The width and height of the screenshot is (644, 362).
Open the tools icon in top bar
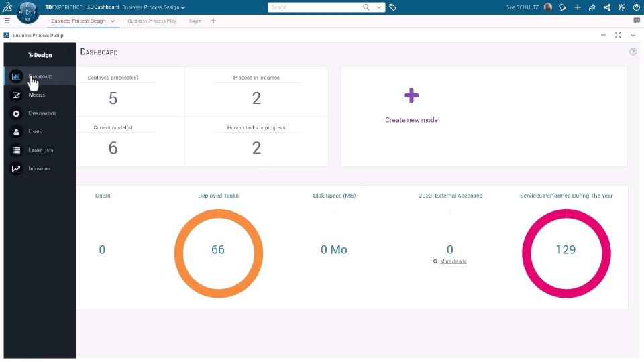pos(621,7)
